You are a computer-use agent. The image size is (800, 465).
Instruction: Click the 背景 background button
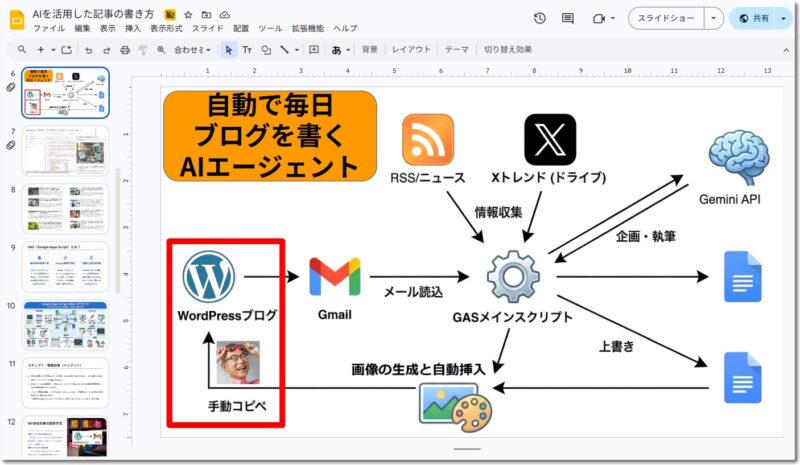pos(370,50)
